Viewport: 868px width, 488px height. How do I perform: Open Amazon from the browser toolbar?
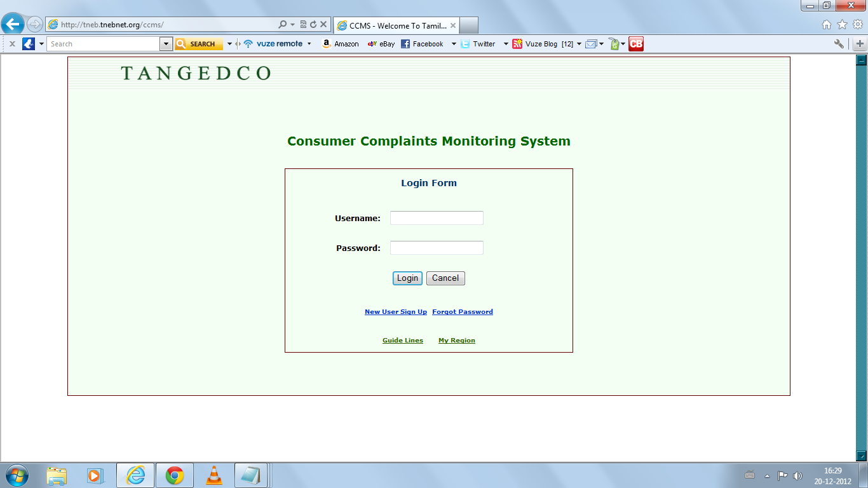pyautogui.click(x=341, y=44)
